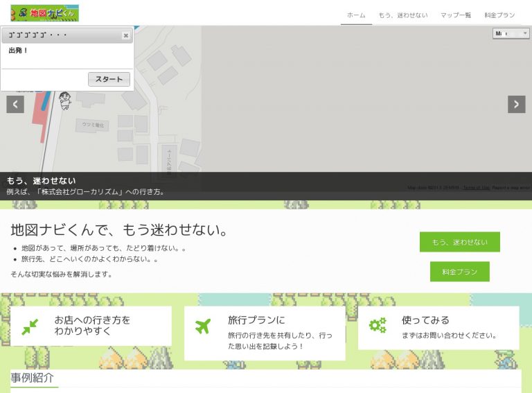The image size is (532, 393).
Task: Open the 使ってみる heading
Action: click(x=425, y=320)
